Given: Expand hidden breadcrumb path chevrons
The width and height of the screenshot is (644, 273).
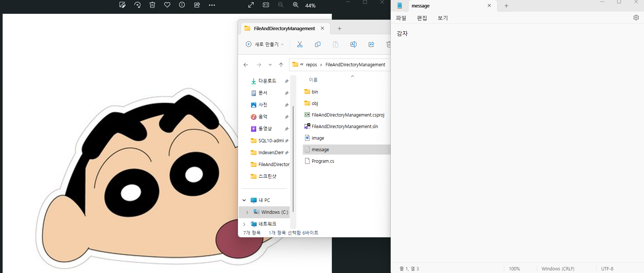Looking at the screenshot, I should (302, 64).
